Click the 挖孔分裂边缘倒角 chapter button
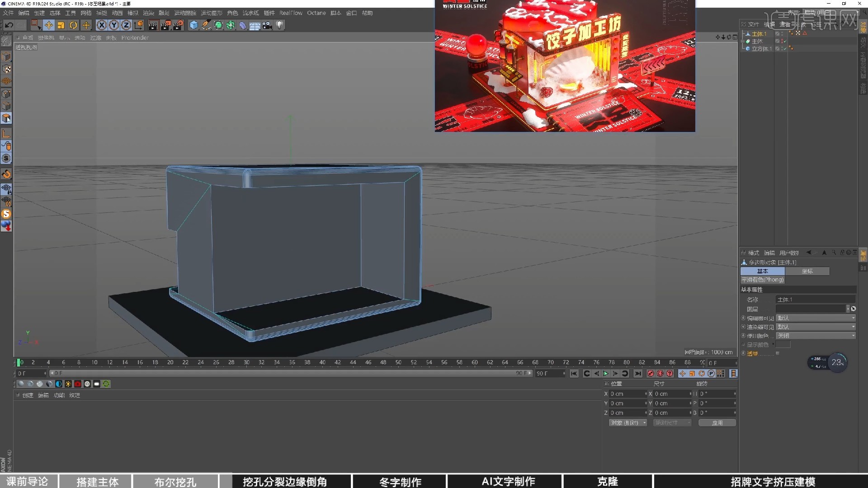868x488 pixels. (x=285, y=482)
